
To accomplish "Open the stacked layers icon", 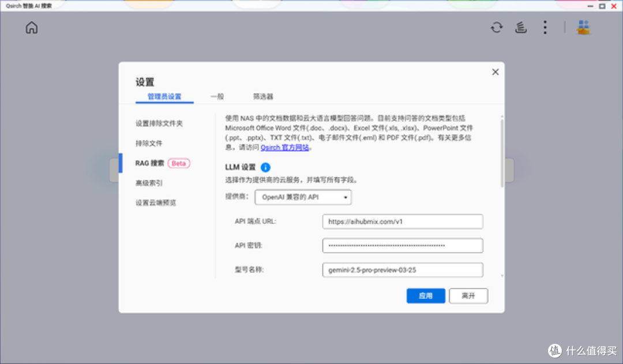I will point(521,28).
